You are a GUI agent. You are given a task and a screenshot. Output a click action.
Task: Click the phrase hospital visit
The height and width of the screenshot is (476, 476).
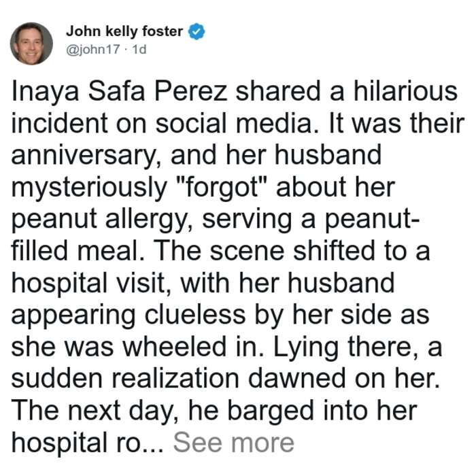pos(91,284)
